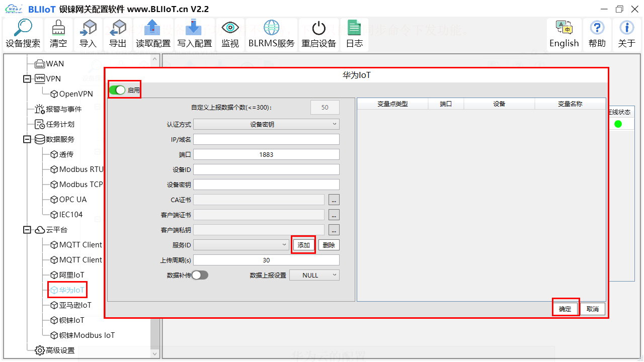Collapse the 数据服务 tree node
Screen dimensions: 644x362
click(27, 139)
